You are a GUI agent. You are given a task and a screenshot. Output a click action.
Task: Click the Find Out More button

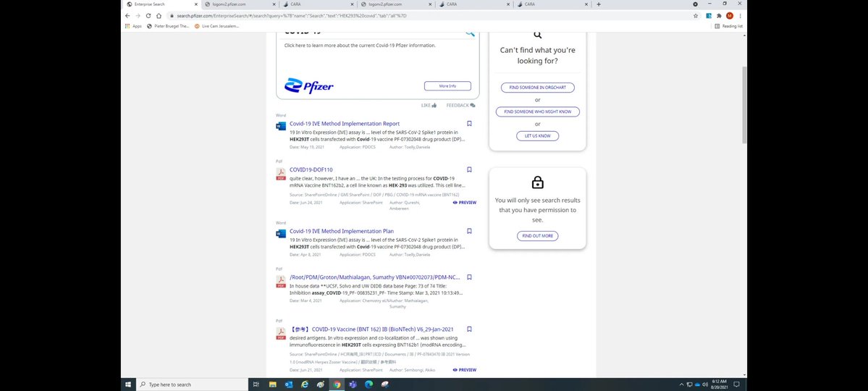pyautogui.click(x=537, y=236)
